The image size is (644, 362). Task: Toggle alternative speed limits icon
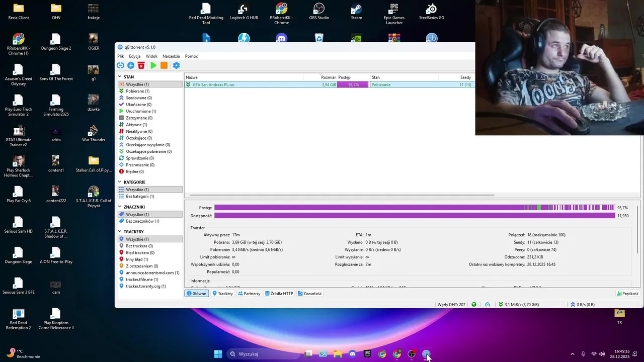(x=488, y=305)
